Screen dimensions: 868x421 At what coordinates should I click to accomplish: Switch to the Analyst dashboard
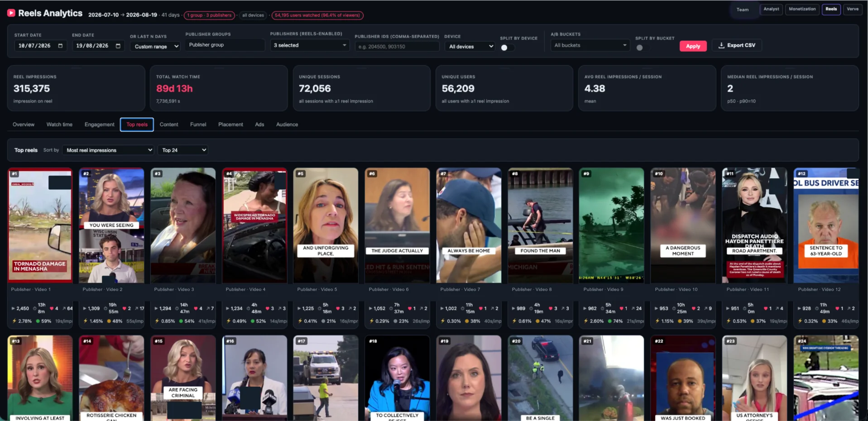[x=771, y=9]
